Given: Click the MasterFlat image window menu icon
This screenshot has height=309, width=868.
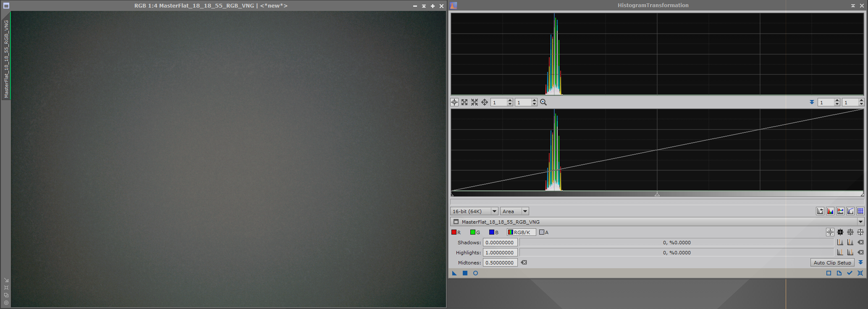Looking at the screenshot, I should (6, 6).
